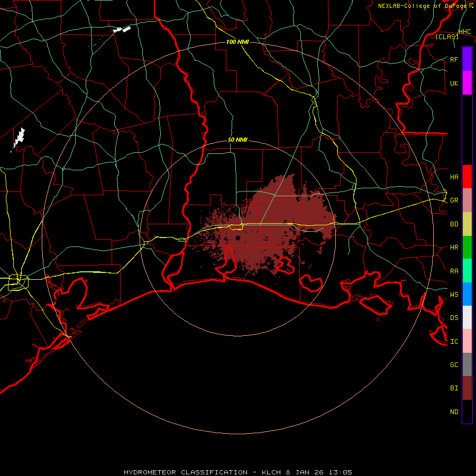This screenshot has height=476, width=476.
Task: Click the UK legend label
Action: coord(454,83)
